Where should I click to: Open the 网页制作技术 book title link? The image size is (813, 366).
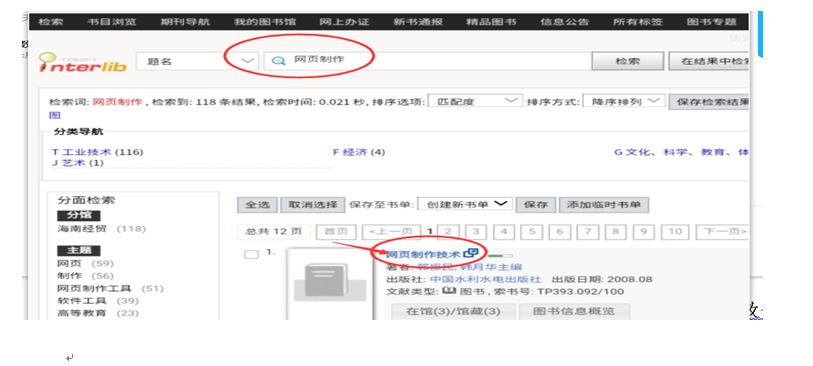point(423,254)
